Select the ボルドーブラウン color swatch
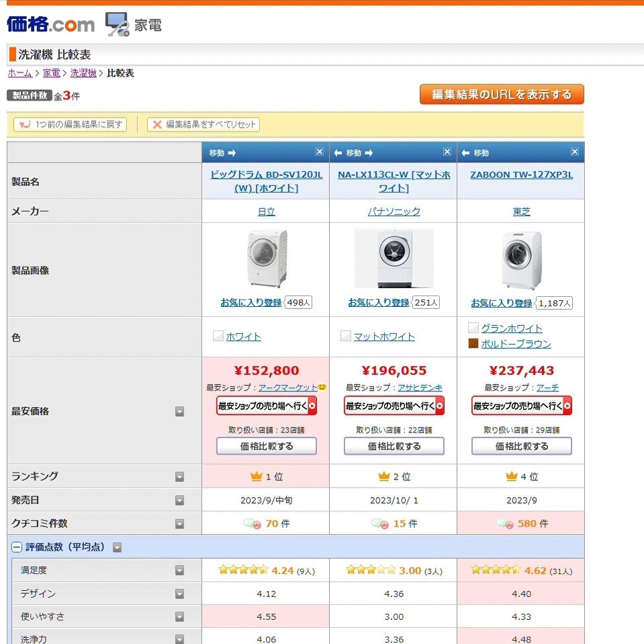644x644 pixels. [x=473, y=343]
